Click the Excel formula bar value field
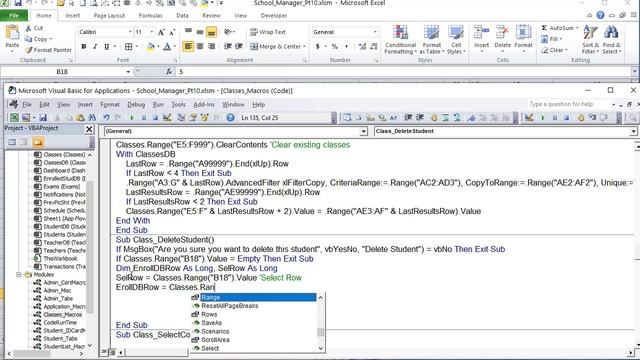This screenshot has width=640, height=360. pos(404,72)
